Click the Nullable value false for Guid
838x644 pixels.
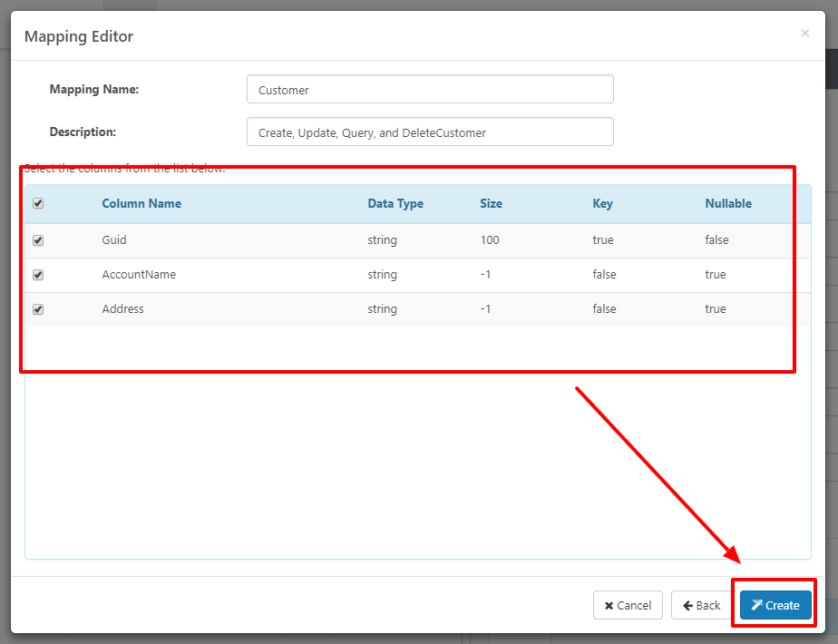click(716, 240)
